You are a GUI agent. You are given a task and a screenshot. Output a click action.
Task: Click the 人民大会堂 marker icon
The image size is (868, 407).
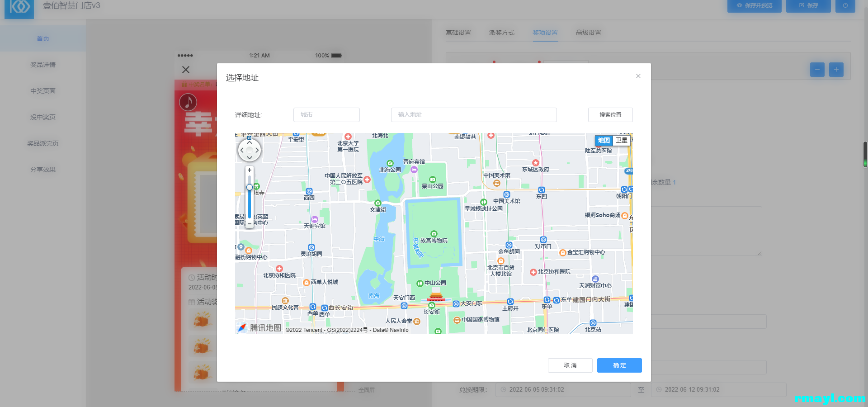(417, 322)
